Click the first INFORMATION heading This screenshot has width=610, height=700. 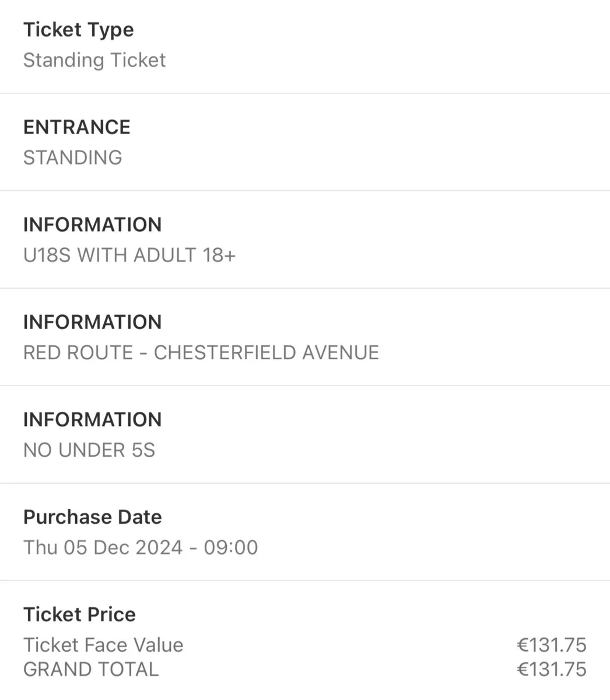click(x=93, y=225)
